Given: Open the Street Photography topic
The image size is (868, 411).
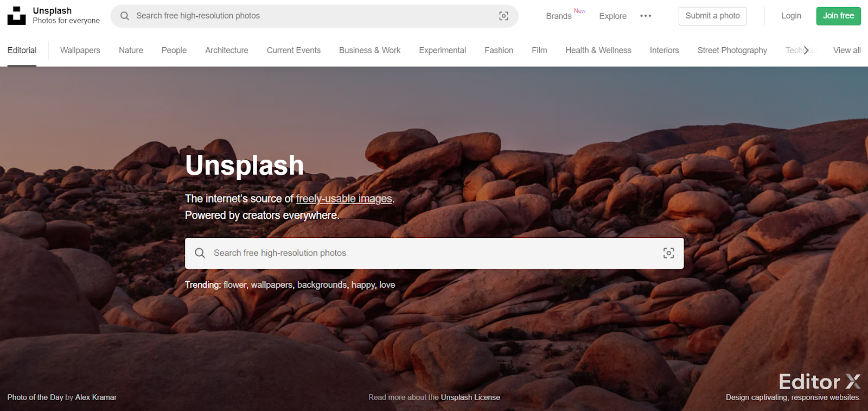Looking at the screenshot, I should click(x=732, y=50).
